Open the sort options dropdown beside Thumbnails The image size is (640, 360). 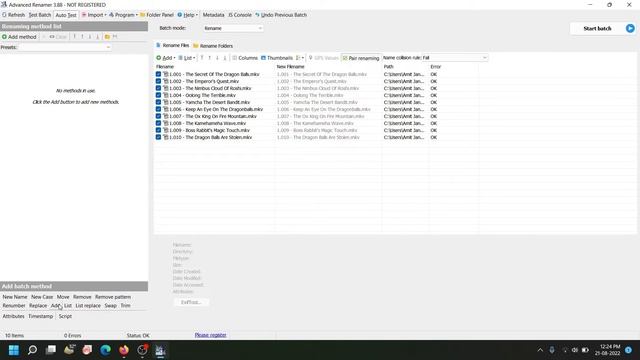[300, 58]
